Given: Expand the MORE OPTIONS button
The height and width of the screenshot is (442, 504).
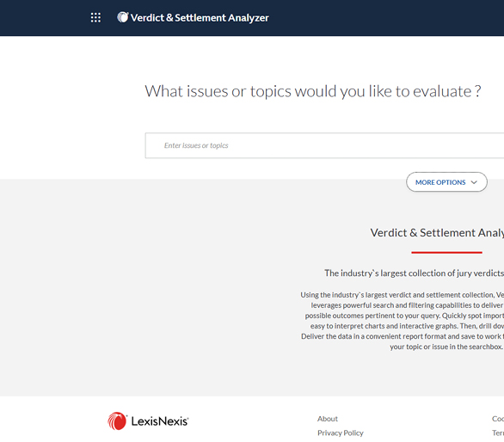Looking at the screenshot, I should (446, 182).
